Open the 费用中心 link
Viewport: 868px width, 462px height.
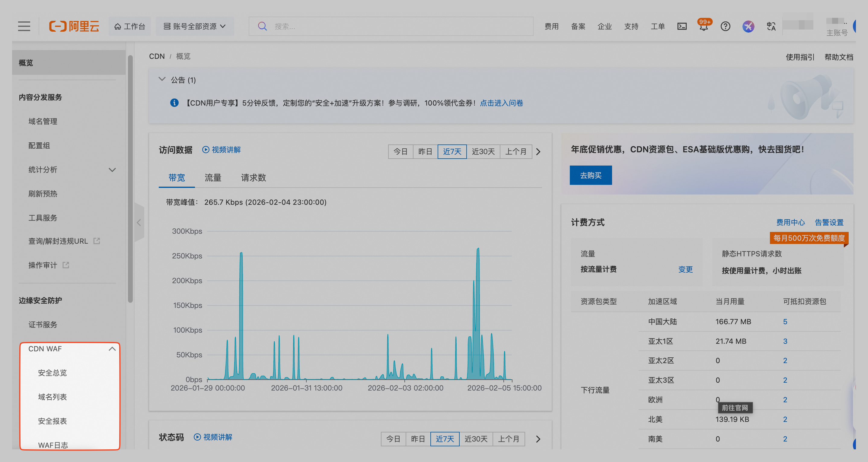tap(790, 223)
